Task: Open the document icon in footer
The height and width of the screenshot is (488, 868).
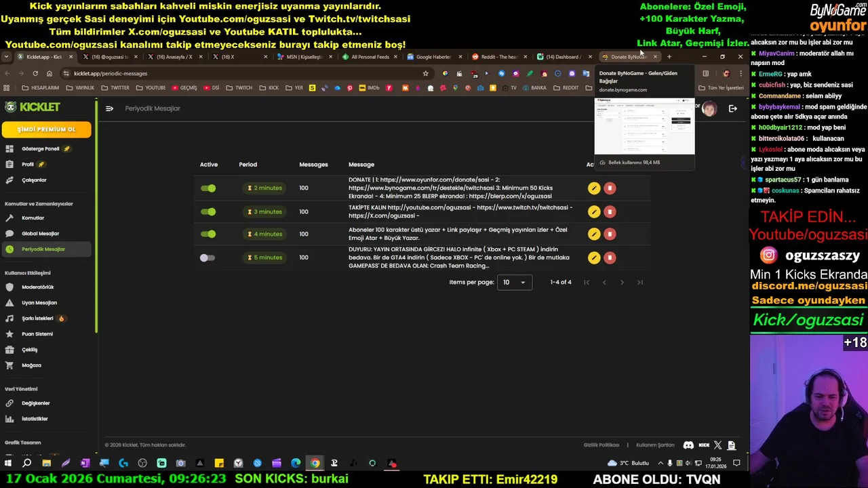Action: pyautogui.click(x=731, y=445)
